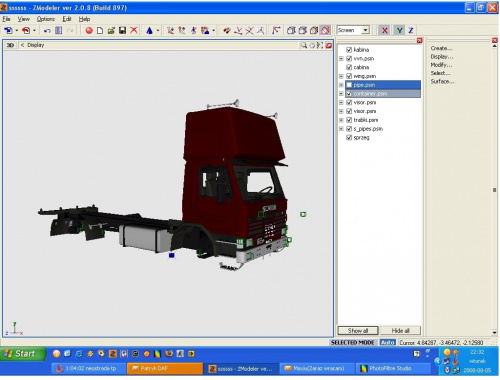
Task: Toggle kabina visibility checkbox
Action: [x=349, y=50]
